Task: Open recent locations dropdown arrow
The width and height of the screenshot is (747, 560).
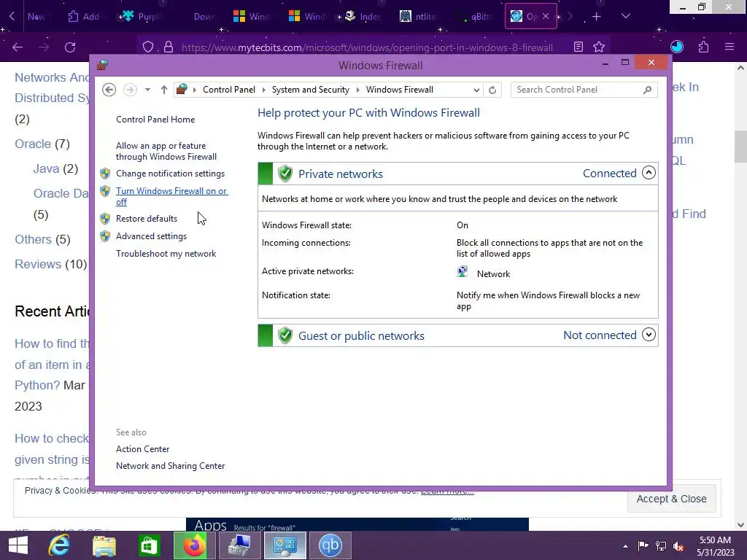Action: coord(147,90)
